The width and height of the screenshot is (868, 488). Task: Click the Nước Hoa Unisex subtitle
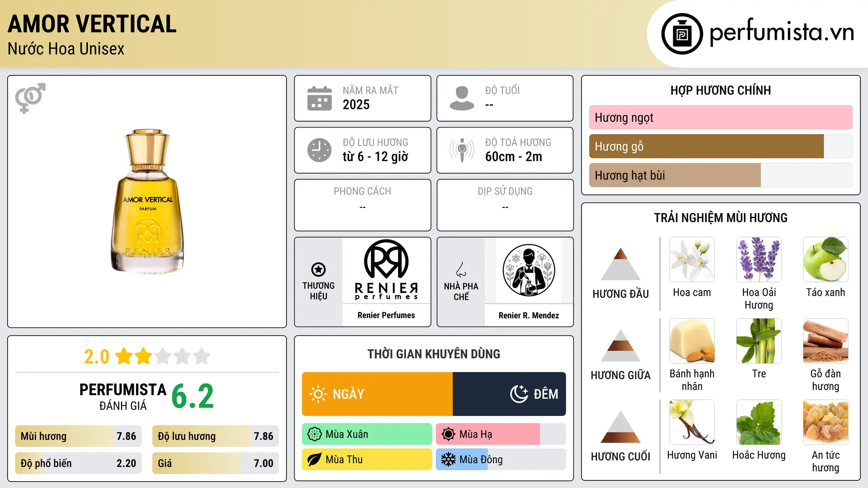tap(66, 49)
